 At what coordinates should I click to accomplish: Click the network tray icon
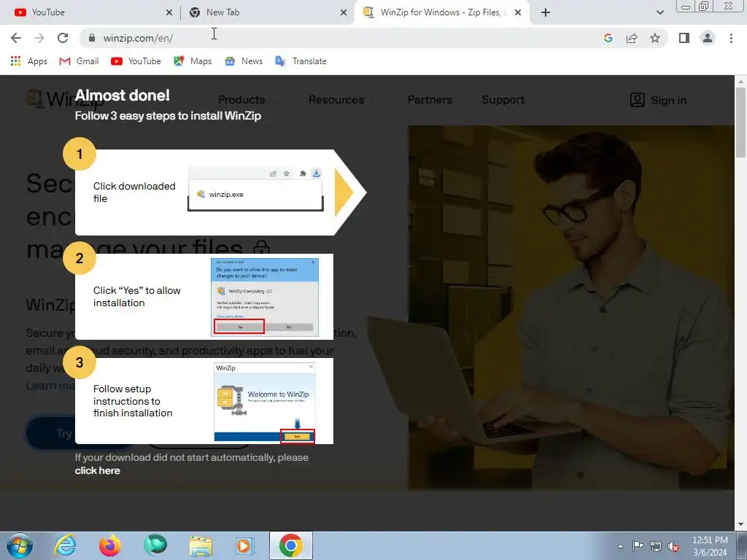(656, 546)
